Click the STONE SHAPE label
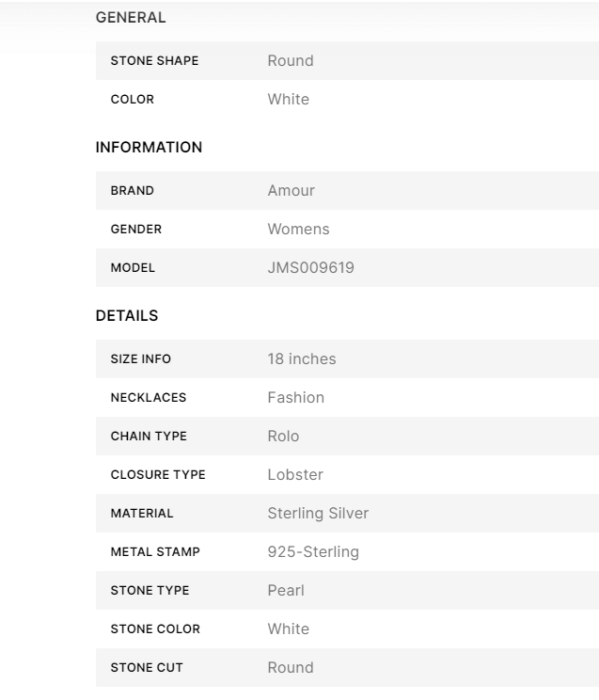The image size is (599, 700). pos(154,61)
